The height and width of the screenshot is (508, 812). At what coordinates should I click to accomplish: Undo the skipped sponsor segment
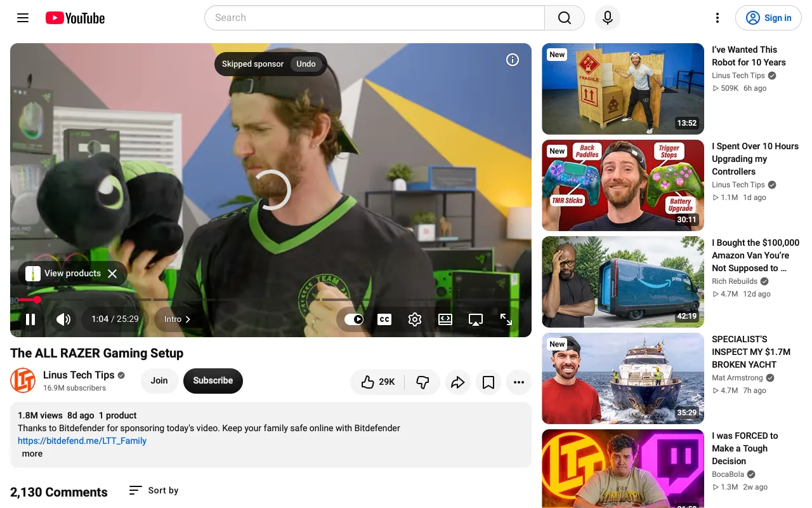pyautogui.click(x=306, y=64)
